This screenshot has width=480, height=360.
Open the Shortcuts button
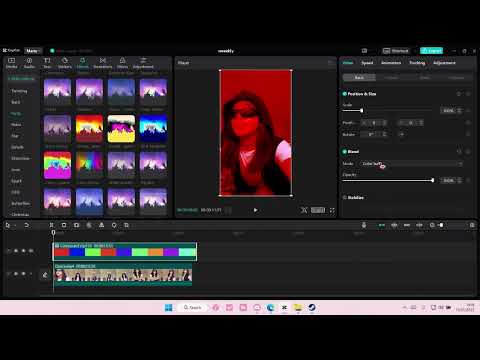(396, 51)
